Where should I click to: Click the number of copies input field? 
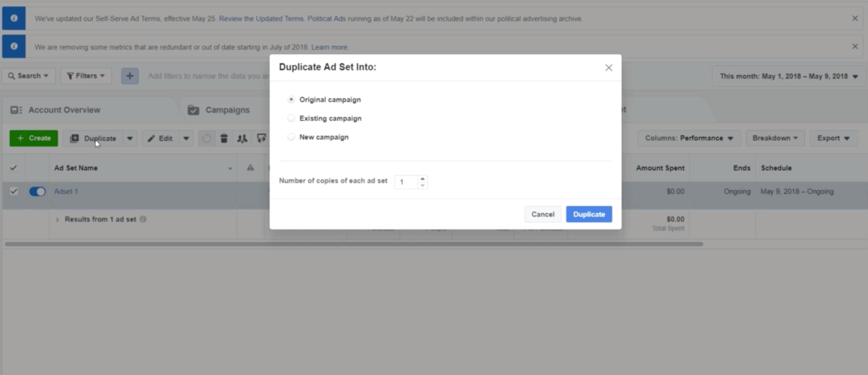point(406,182)
